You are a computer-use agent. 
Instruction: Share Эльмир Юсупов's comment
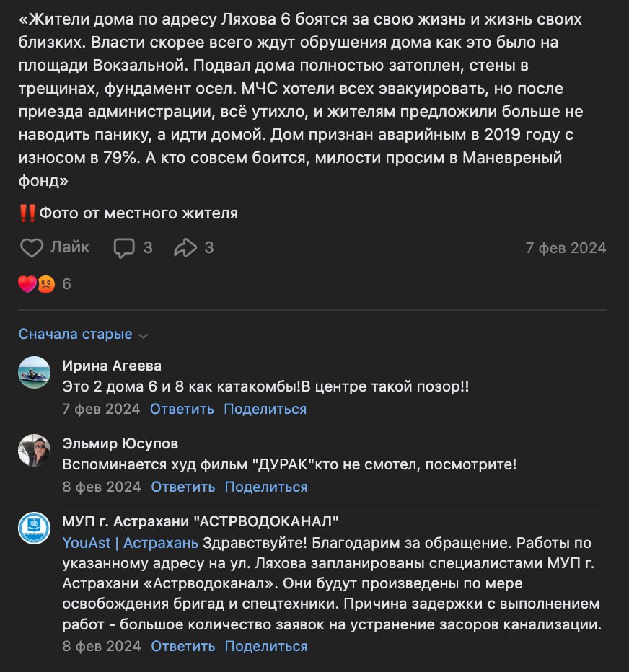coord(266,487)
